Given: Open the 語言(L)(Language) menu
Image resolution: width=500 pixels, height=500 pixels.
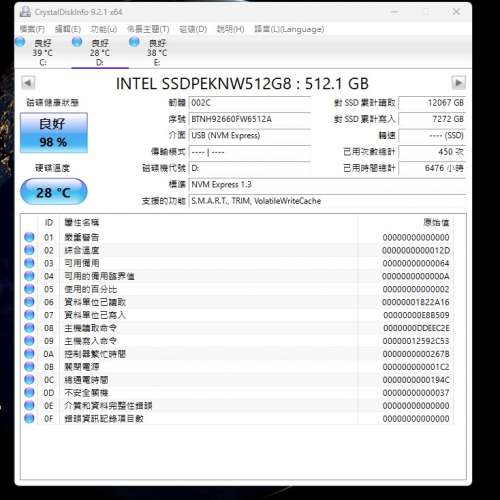Looking at the screenshot, I should (289, 29).
